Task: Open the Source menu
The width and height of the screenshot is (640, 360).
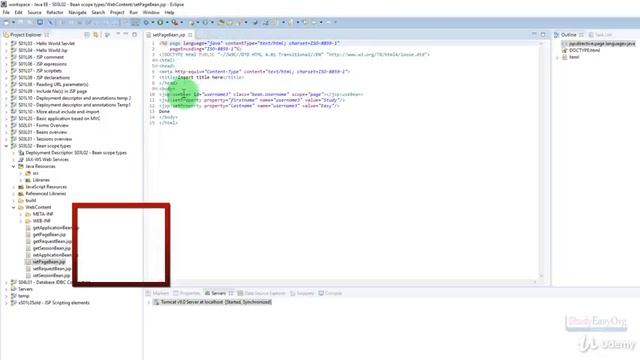Action: coord(34,12)
